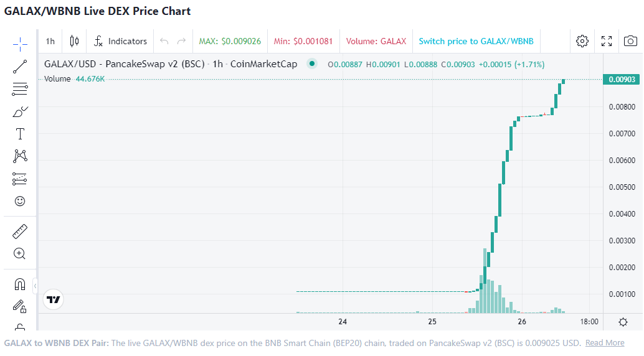The height and width of the screenshot is (356, 644).
Task: Open chart settings gear
Action: coord(582,41)
